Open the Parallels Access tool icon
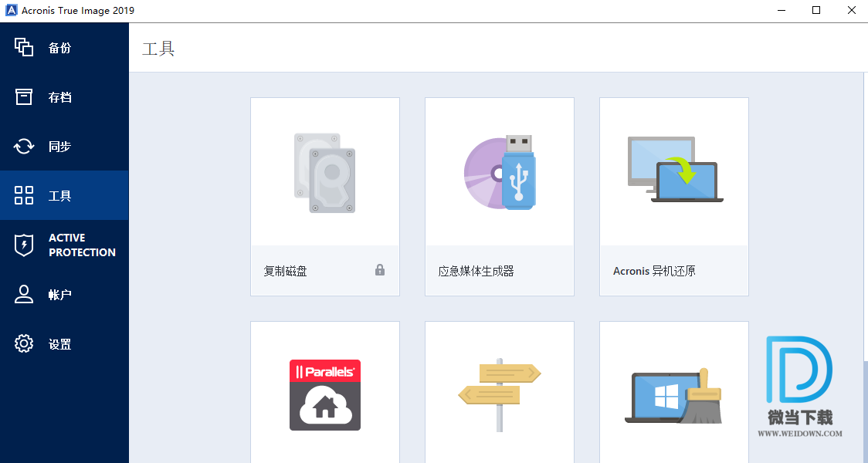This screenshot has width=868, height=463. (325, 395)
